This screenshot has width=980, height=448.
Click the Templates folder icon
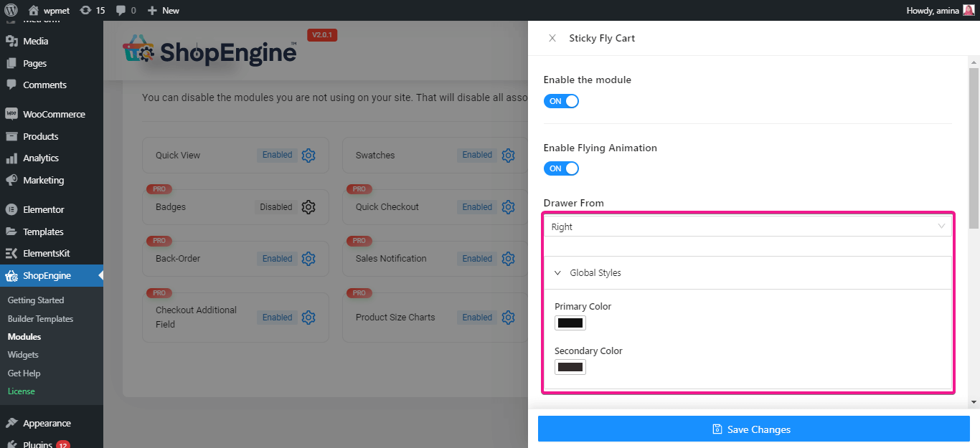[x=11, y=232]
